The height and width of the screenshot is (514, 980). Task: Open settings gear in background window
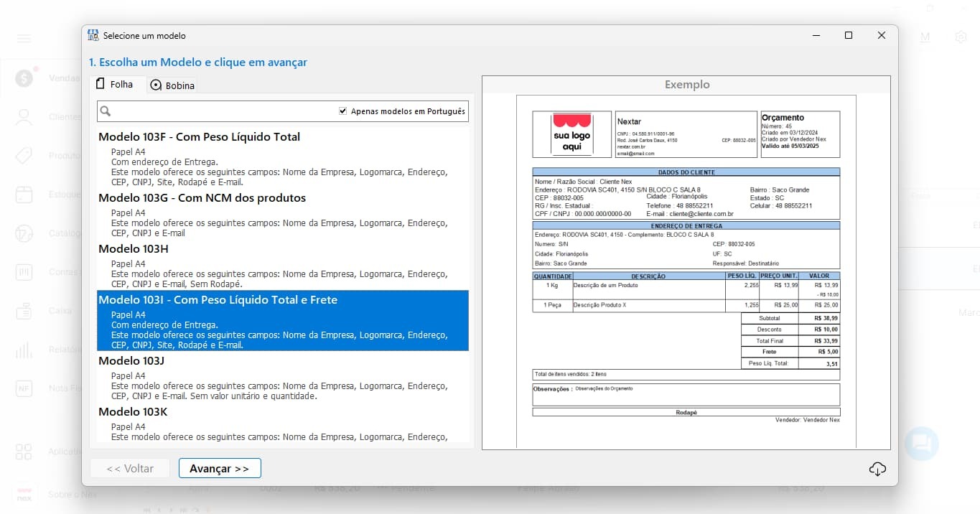coord(961,37)
